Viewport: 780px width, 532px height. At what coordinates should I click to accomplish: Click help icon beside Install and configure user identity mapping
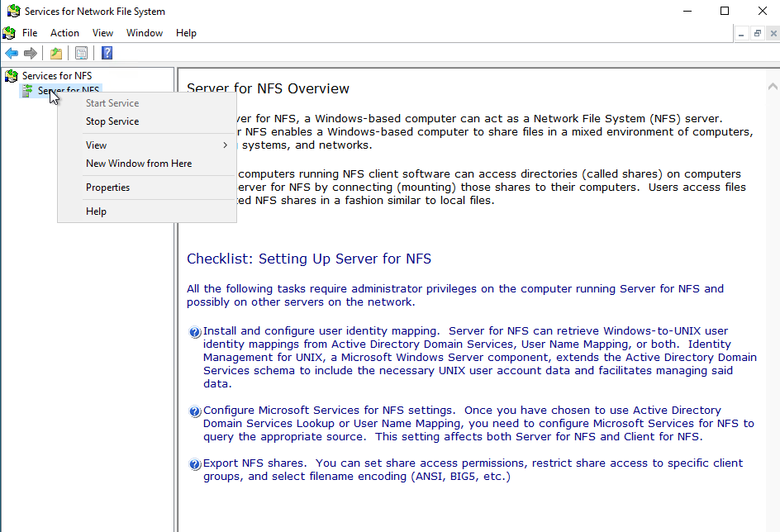194,332
